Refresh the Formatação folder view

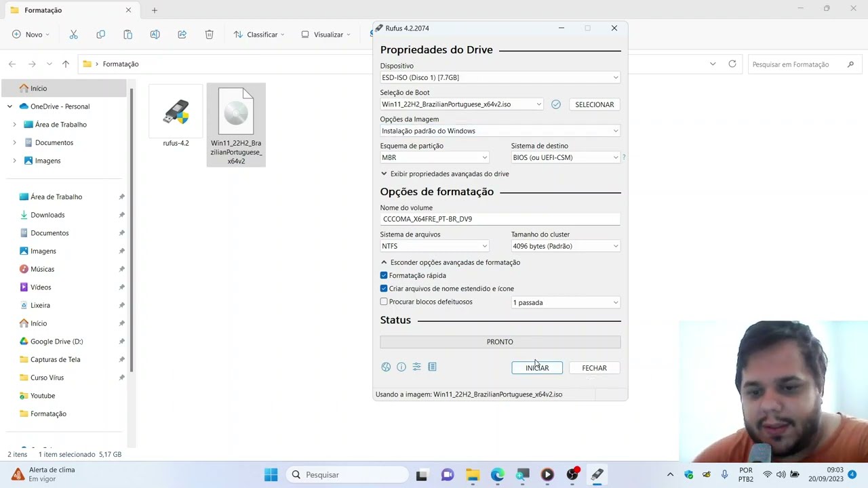(732, 64)
